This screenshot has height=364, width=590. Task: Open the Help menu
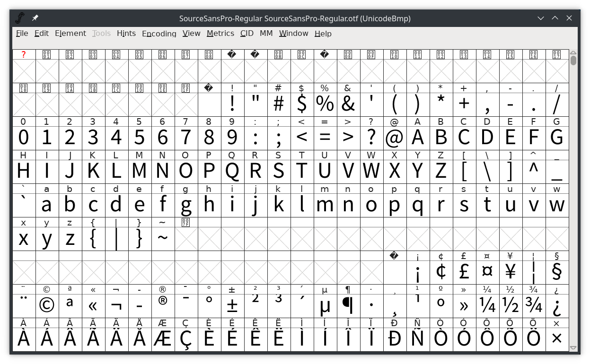323,34
